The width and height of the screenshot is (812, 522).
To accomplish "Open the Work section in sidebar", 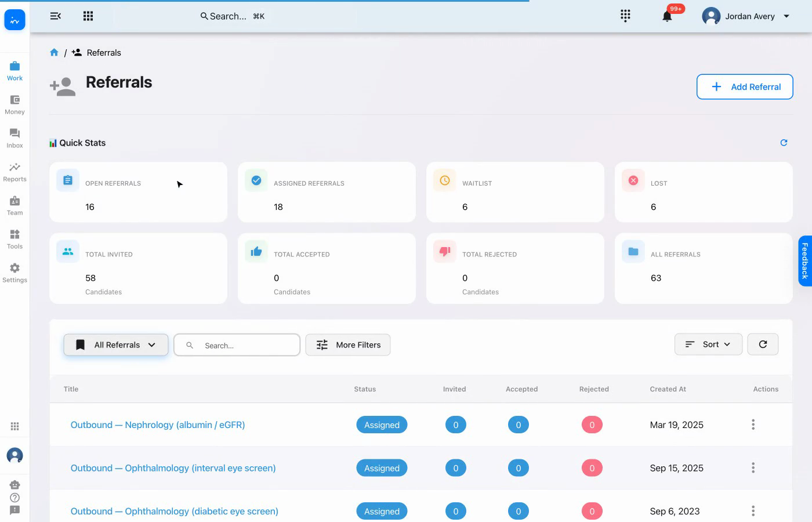I will pyautogui.click(x=14, y=71).
